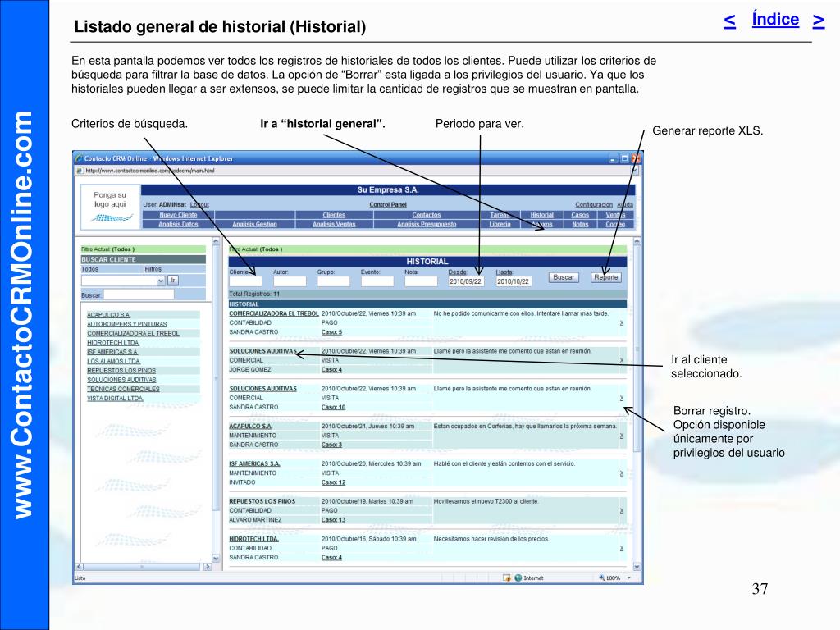Select TECNICAS COMERCIALES in the client list
This screenshot has width=840, height=630.
[123, 389]
